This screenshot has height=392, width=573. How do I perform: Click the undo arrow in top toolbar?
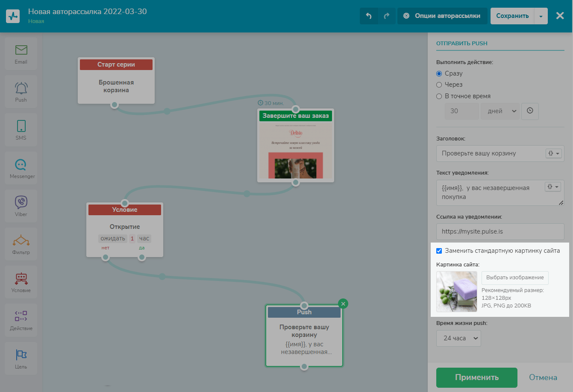369,16
